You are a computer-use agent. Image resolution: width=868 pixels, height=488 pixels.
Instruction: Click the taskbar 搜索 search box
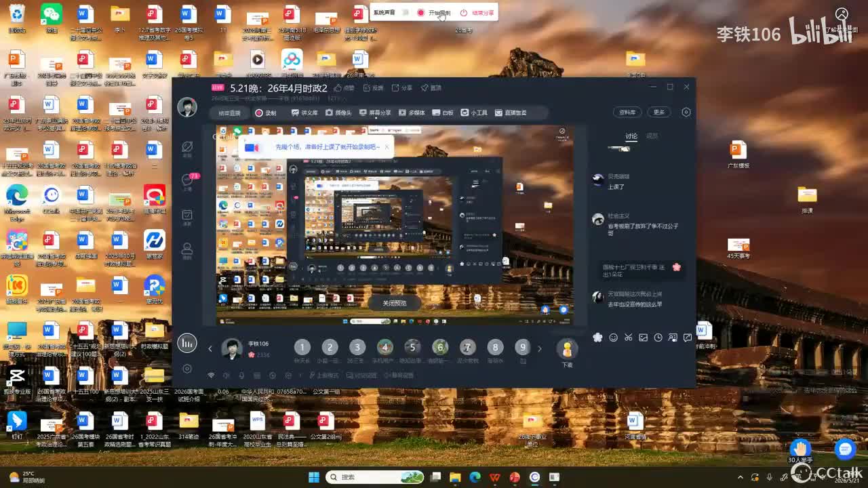pos(376,477)
